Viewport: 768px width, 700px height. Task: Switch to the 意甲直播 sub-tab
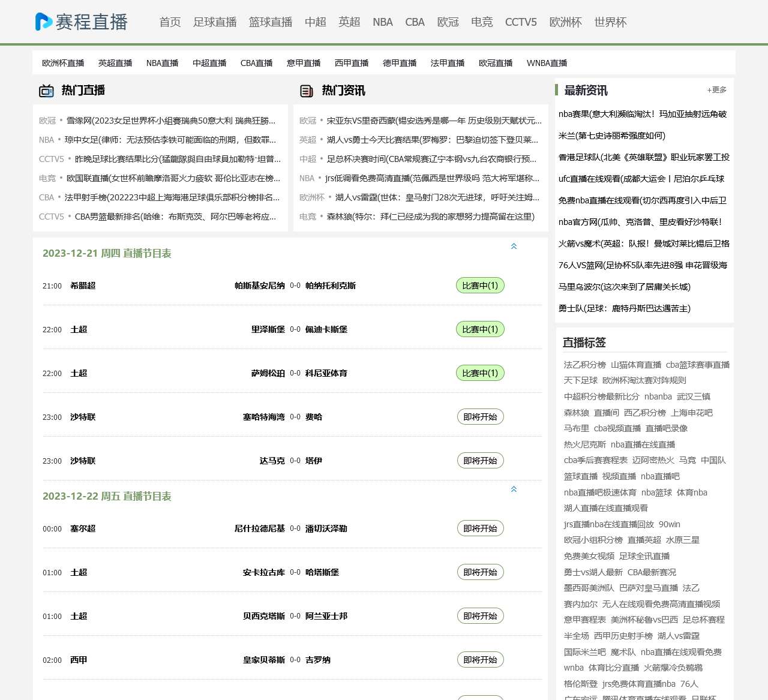(x=304, y=63)
